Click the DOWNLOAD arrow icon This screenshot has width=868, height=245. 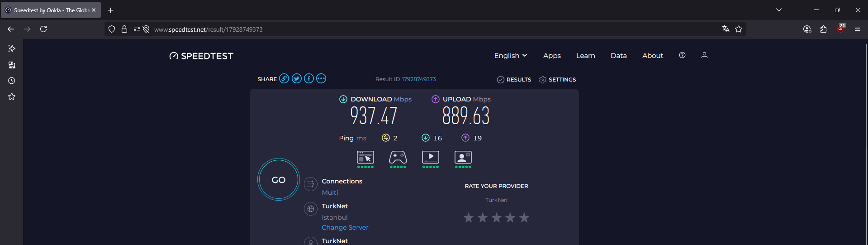pos(343,99)
